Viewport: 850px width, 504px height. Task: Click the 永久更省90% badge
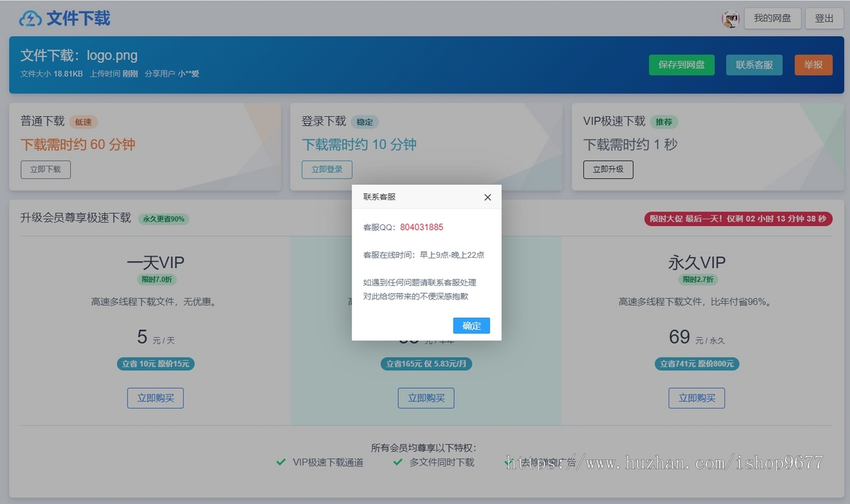tap(164, 219)
